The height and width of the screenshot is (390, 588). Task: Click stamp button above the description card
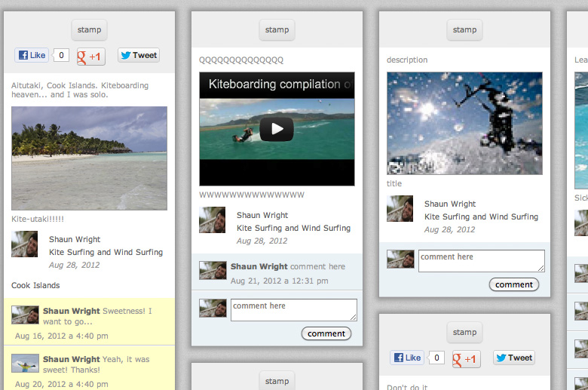pyautogui.click(x=464, y=30)
